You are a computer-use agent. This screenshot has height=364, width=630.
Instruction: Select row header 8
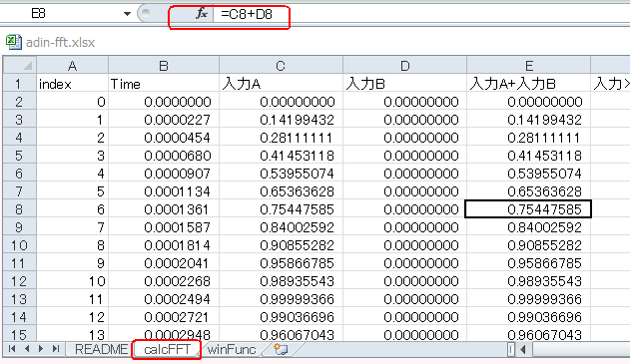(19, 209)
